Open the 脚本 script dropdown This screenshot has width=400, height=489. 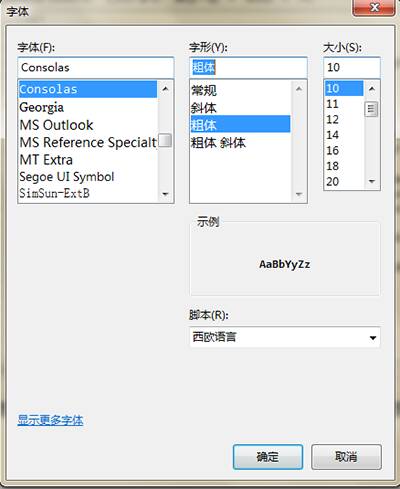pyautogui.click(x=285, y=337)
